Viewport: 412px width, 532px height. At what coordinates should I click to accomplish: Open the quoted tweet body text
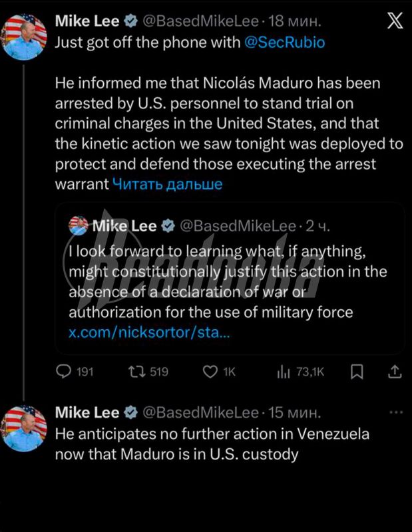[226, 282]
